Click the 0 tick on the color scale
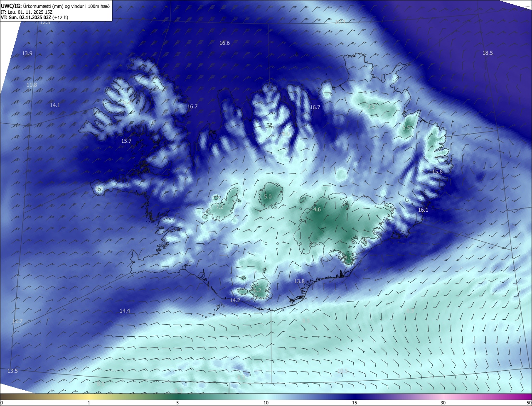This screenshot has height=406, width=532. pos(1,403)
